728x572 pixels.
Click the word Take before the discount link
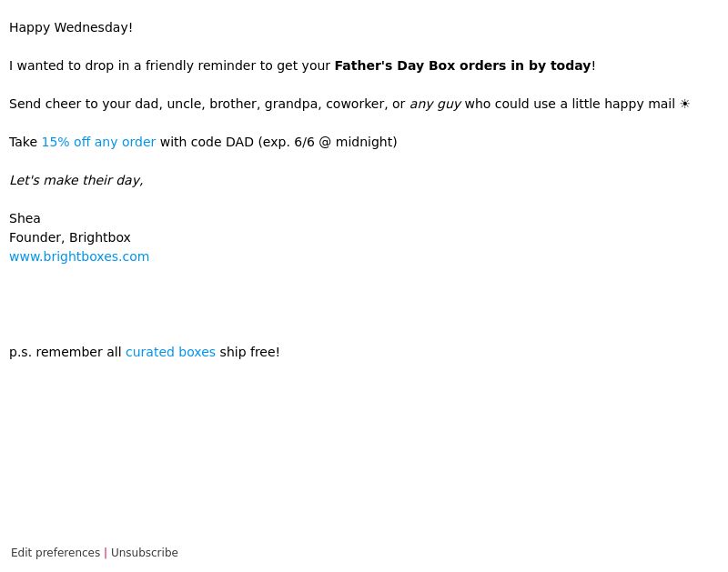click(x=24, y=142)
